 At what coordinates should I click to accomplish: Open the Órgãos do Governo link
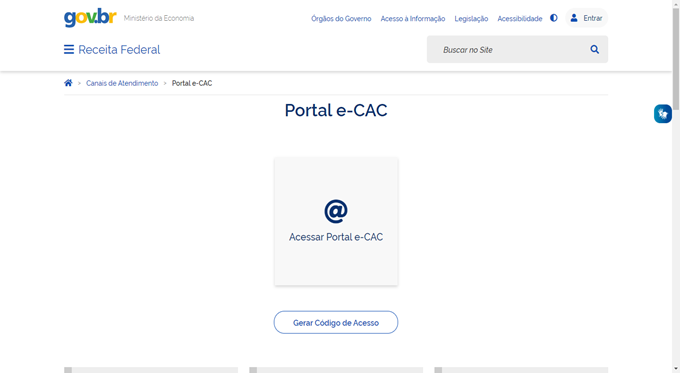coord(341,19)
